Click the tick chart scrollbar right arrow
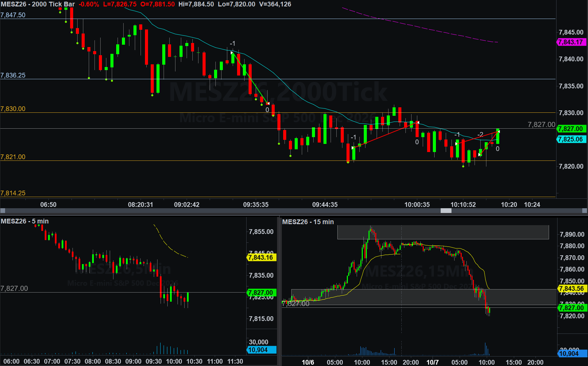Image resolution: width=588 pixels, height=366 pixels. tap(585, 211)
